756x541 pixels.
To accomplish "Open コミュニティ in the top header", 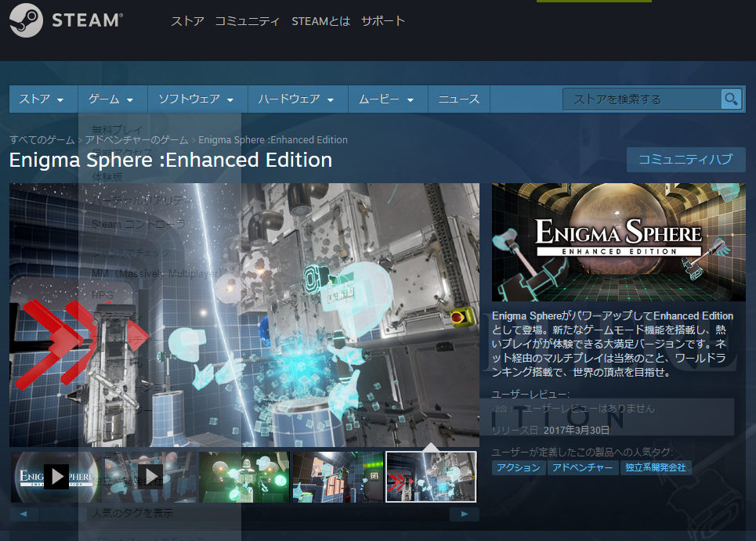I will 248,21.
